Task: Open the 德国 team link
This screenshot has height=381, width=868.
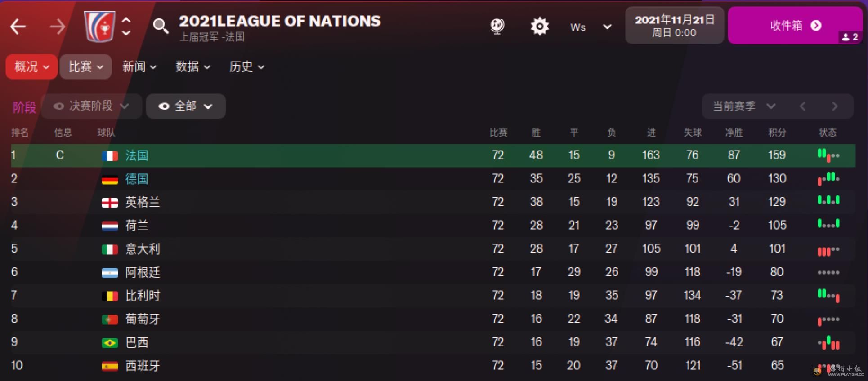Action: coord(137,179)
